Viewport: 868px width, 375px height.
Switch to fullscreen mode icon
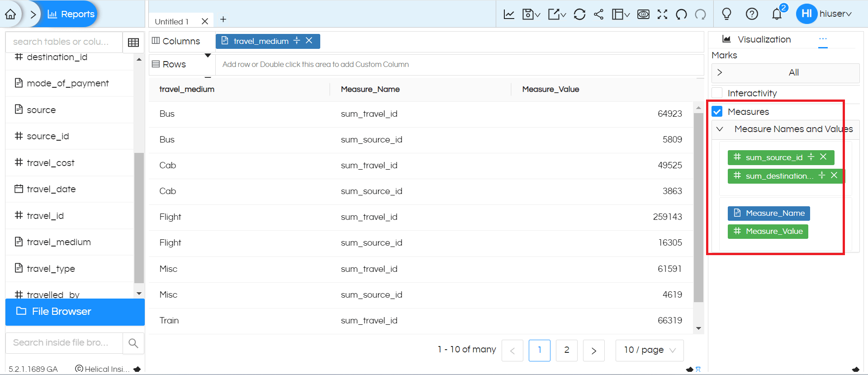pos(662,14)
